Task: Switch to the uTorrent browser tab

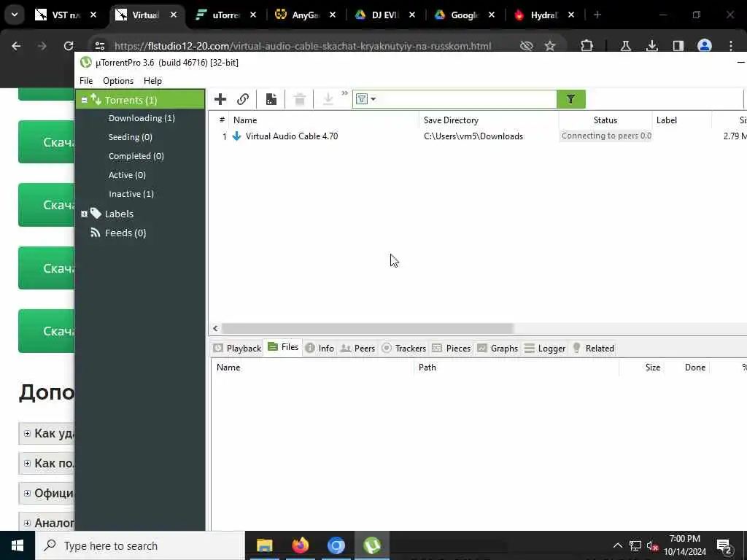Action: tap(226, 15)
